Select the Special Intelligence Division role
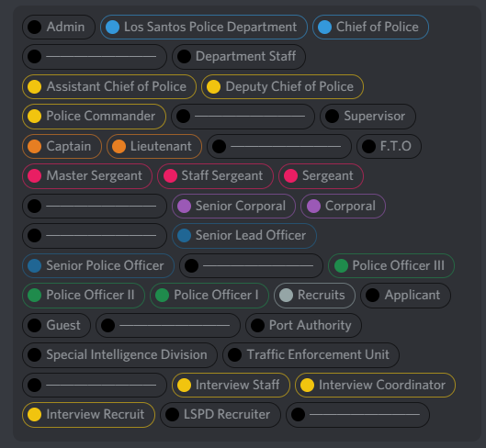This screenshot has width=486, height=448. tap(119, 355)
